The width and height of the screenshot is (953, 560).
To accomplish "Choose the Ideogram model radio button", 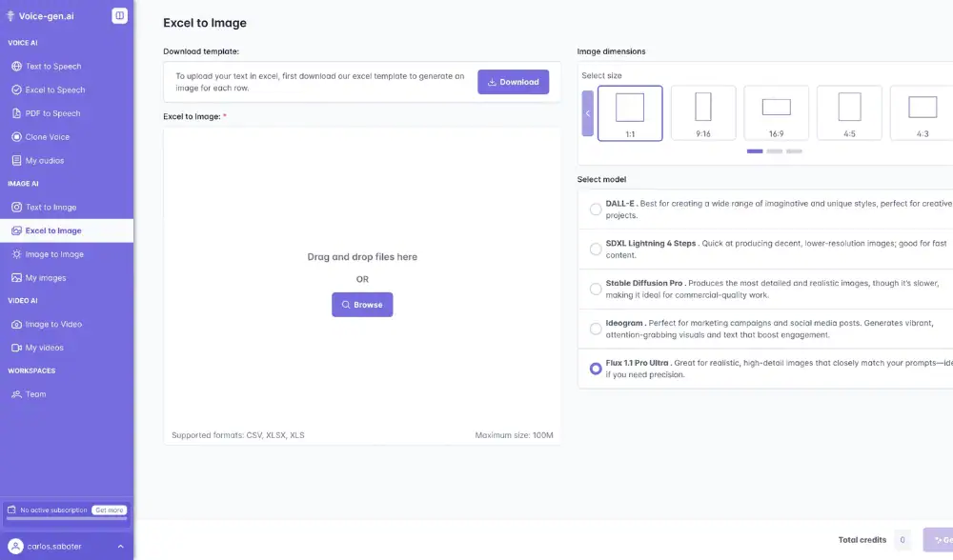I will 596,329.
